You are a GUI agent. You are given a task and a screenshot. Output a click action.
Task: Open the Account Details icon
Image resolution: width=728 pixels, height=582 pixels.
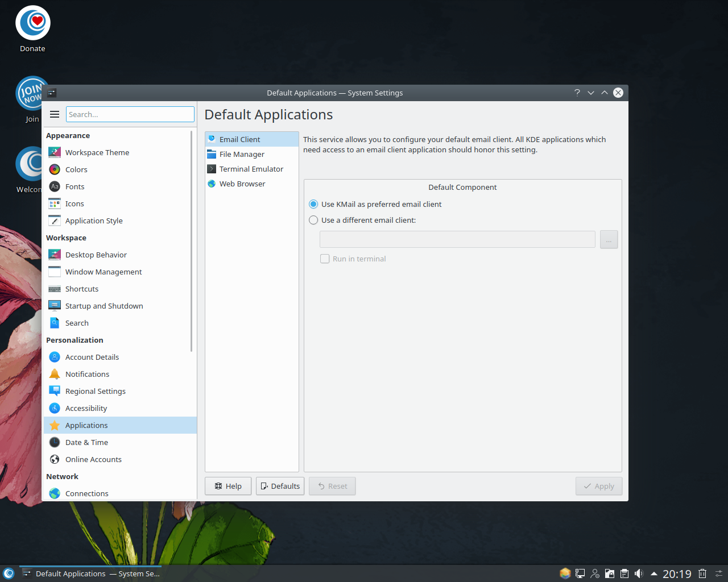(x=55, y=357)
